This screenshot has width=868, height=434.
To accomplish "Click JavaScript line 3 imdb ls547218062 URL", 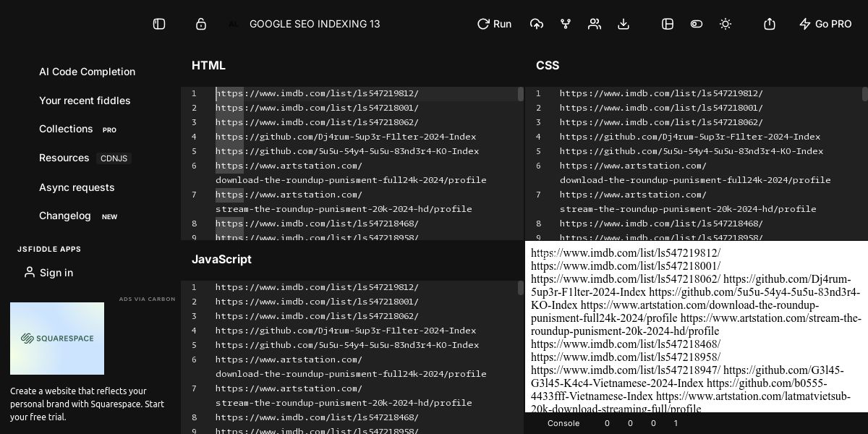I will pyautogui.click(x=317, y=316).
